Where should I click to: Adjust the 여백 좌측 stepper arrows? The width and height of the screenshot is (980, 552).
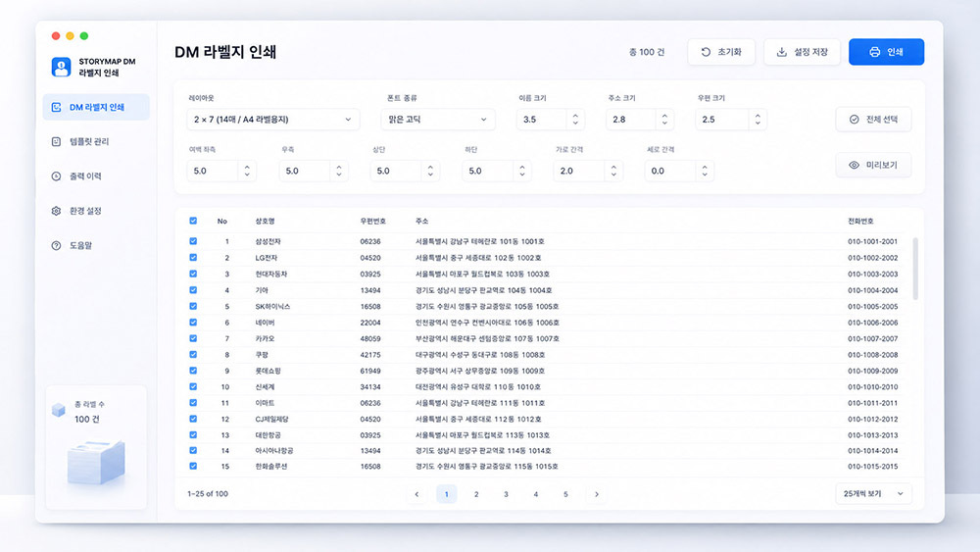[x=247, y=171]
